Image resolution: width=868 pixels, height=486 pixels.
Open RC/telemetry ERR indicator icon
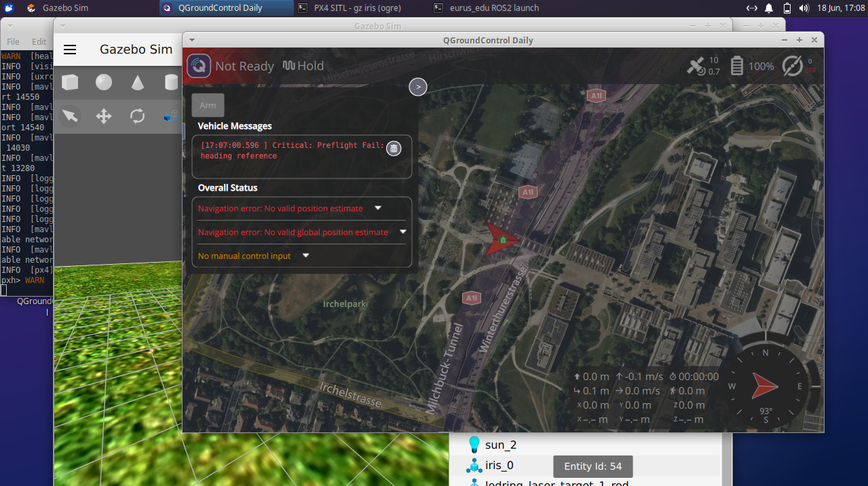tap(799, 66)
